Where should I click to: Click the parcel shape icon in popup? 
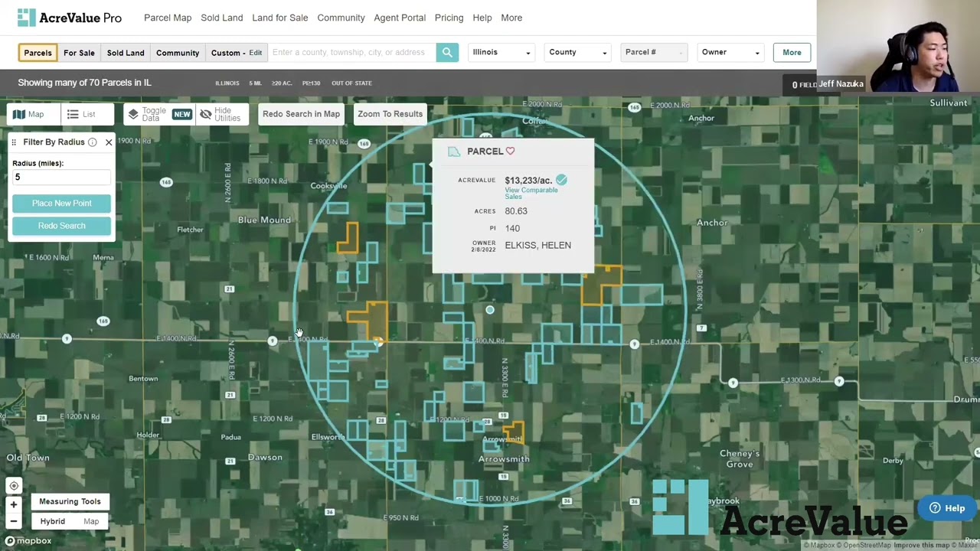454,152
